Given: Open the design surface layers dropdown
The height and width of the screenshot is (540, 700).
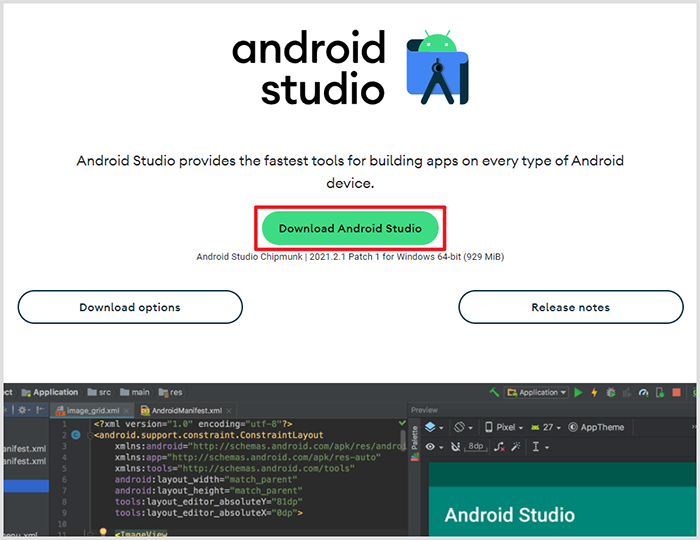Looking at the screenshot, I should (x=433, y=427).
